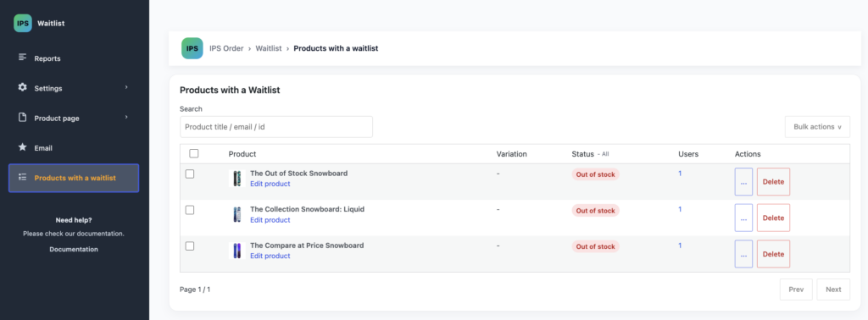This screenshot has width=868, height=320.
Task: Select The Collection Snowboard: Liquid checkbox
Action: click(x=190, y=210)
